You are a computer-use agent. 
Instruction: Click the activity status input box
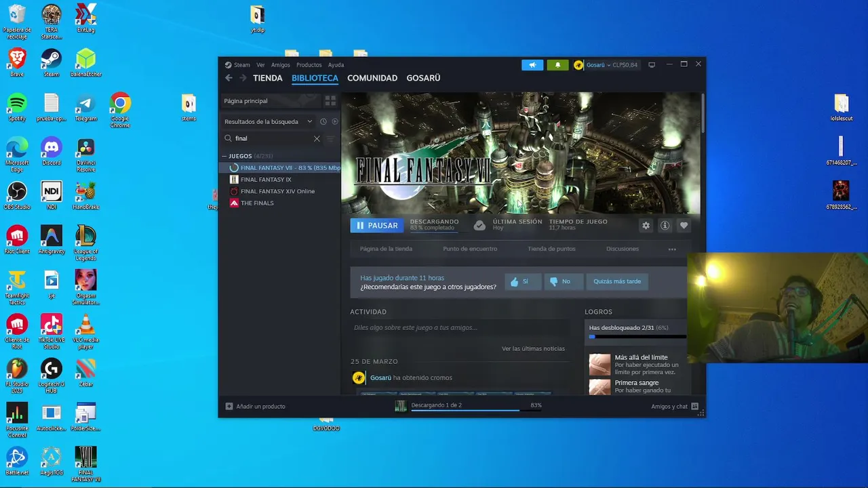click(x=460, y=327)
